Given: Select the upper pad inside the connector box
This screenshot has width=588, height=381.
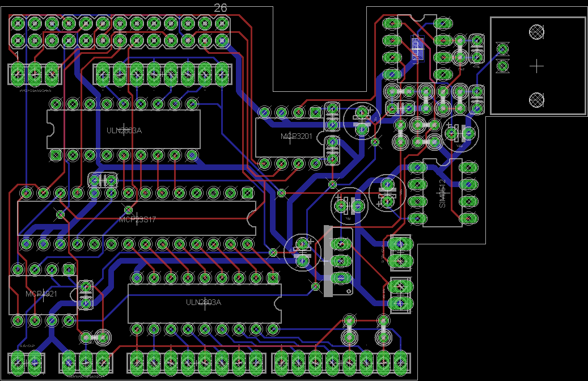Looking at the screenshot, I should coord(502,49).
